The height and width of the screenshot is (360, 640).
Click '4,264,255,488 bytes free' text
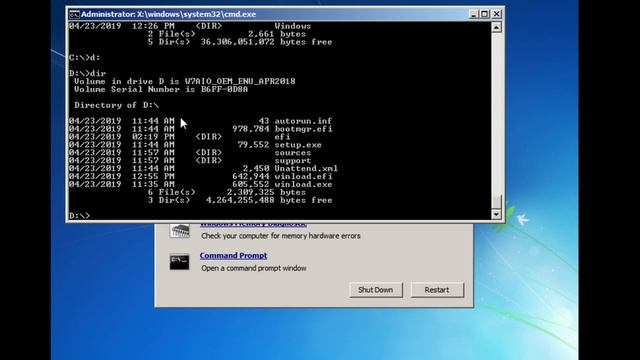269,200
